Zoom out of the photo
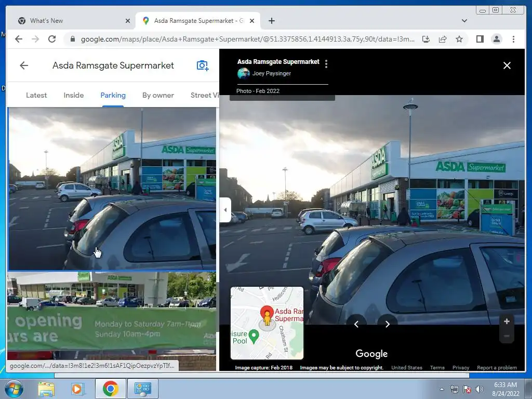 pos(507,336)
